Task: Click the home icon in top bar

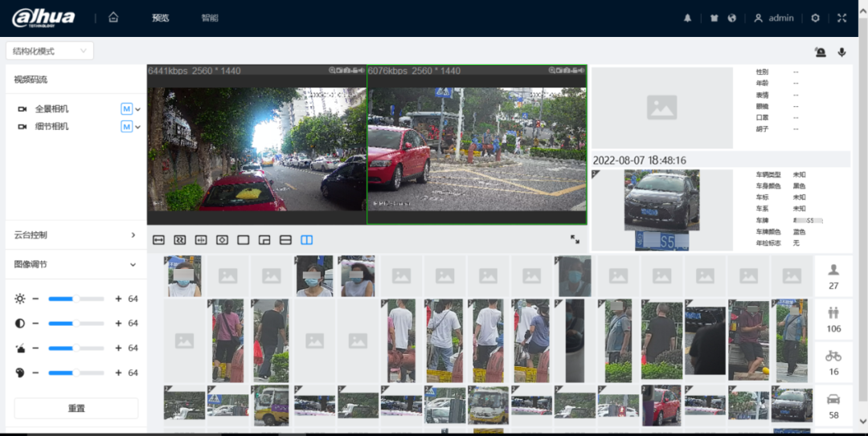Action: pyautogui.click(x=113, y=18)
